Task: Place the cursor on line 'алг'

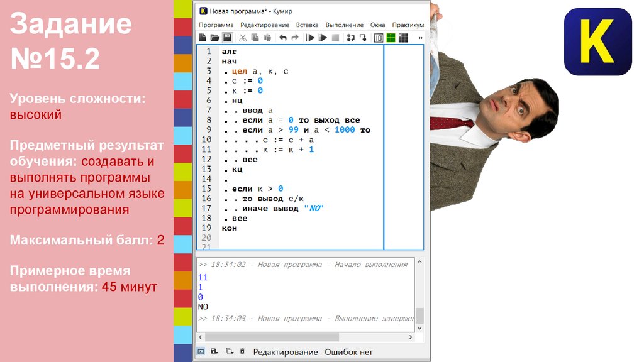Action: point(229,52)
